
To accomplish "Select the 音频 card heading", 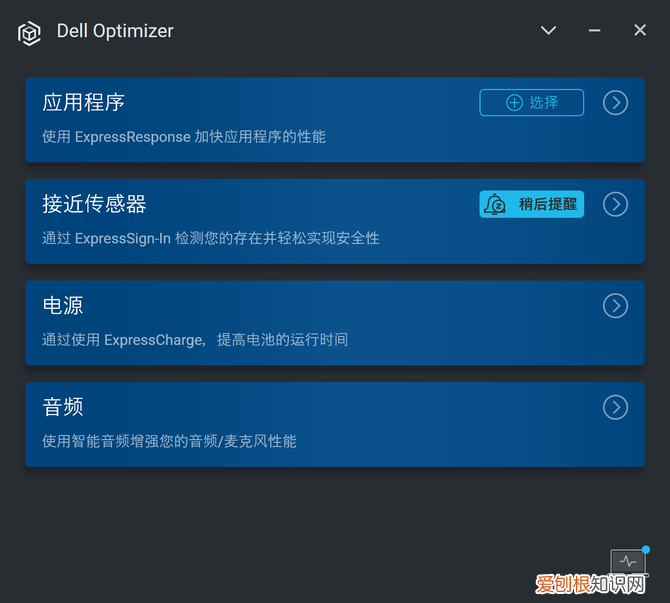I will 63,407.
